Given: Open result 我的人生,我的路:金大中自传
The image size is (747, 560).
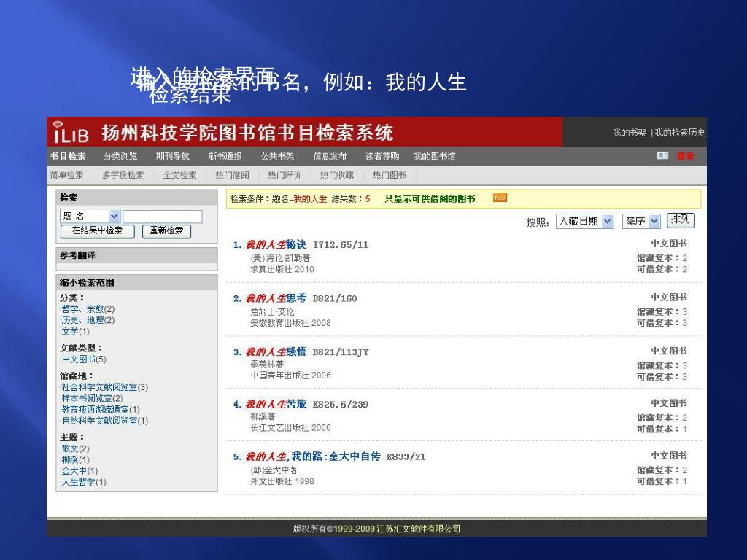Looking at the screenshot, I should tap(313, 456).
